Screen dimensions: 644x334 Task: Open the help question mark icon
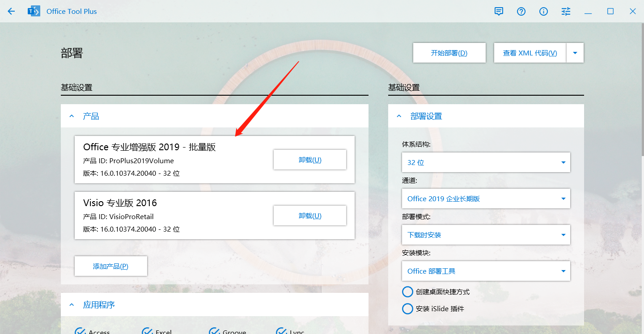pos(521,12)
